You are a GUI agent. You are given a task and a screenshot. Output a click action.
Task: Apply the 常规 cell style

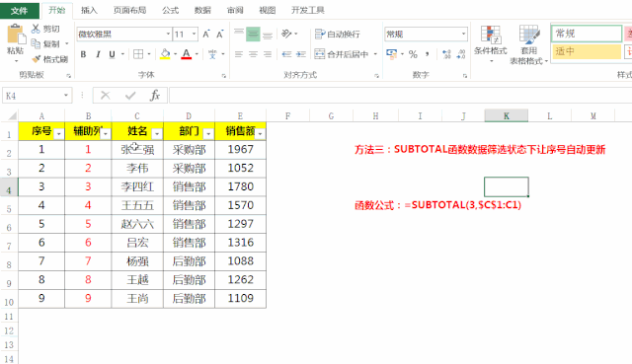[587, 34]
